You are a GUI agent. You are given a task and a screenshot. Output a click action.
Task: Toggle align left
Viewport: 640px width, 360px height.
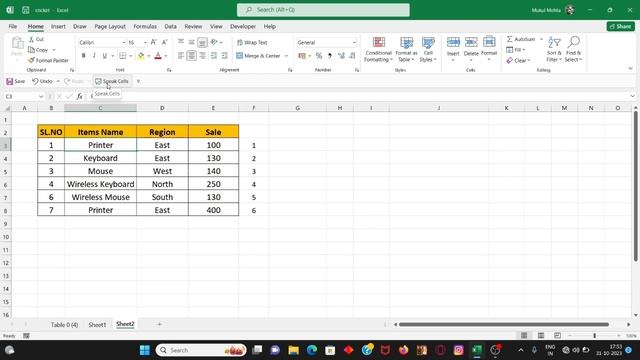click(181, 56)
